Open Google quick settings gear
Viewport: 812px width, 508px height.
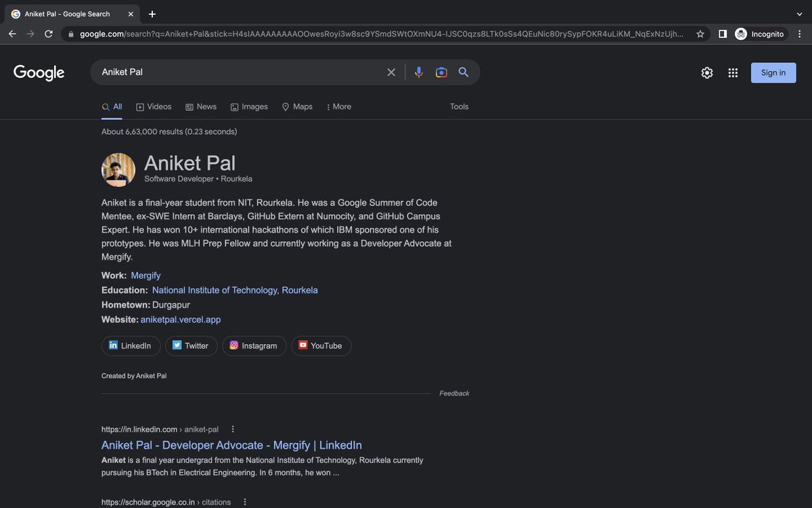tap(707, 72)
